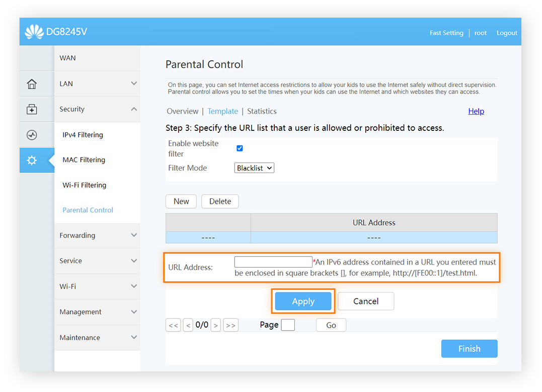Uncheck the Enable website filter checkbox
Viewport: 542px width, 392px height.
[240, 148]
